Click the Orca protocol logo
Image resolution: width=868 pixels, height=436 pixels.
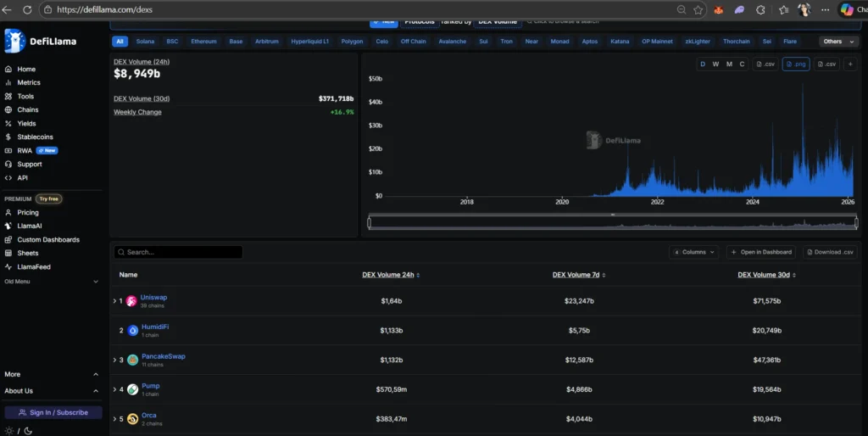tap(133, 419)
